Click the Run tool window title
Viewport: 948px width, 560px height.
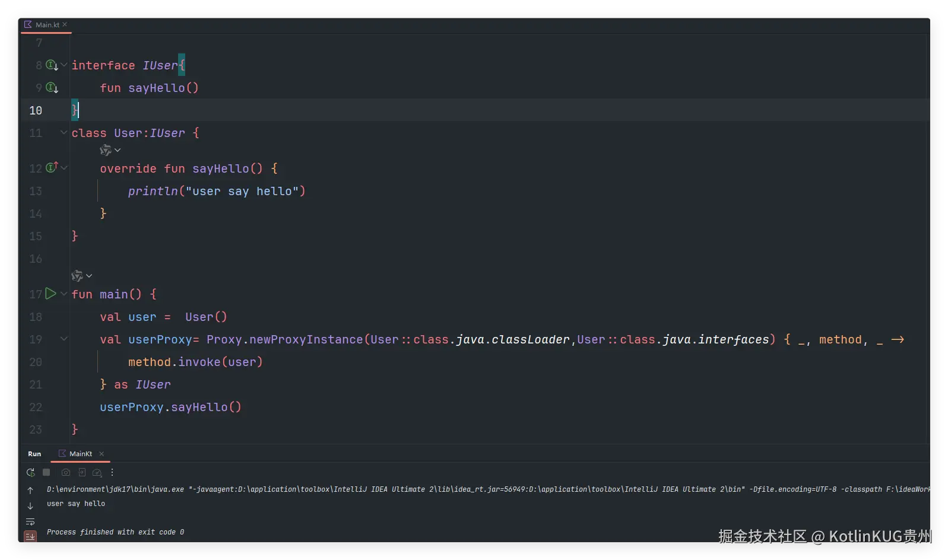tap(34, 454)
